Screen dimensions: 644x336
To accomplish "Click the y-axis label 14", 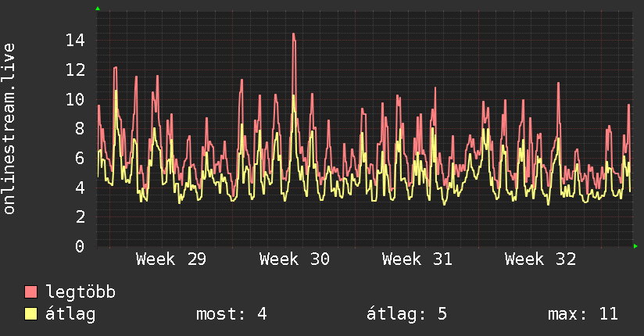I will click(75, 41).
